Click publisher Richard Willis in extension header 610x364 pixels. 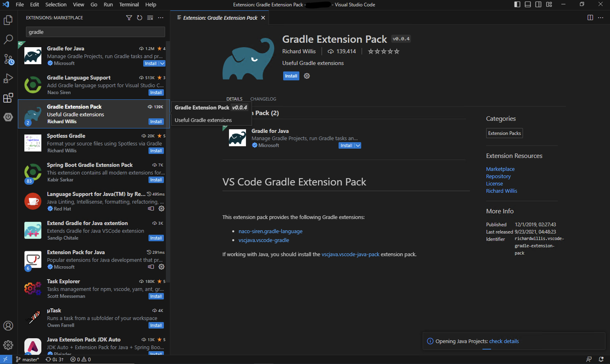point(299,51)
